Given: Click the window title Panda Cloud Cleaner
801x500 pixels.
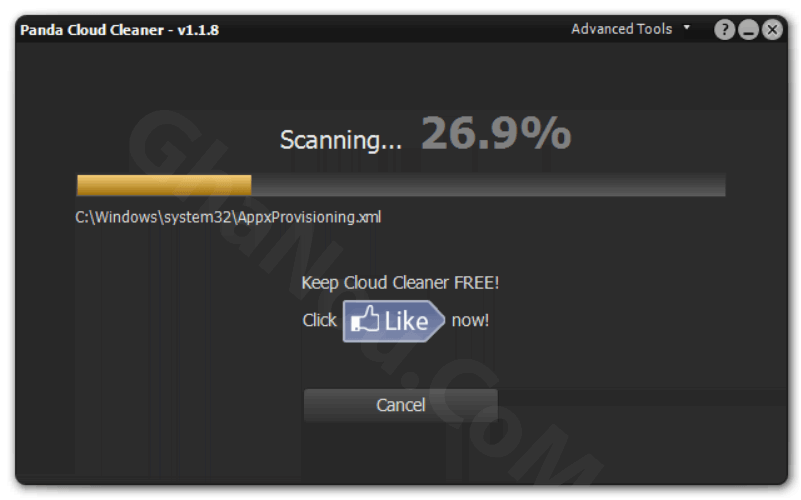Looking at the screenshot, I should [92, 30].
